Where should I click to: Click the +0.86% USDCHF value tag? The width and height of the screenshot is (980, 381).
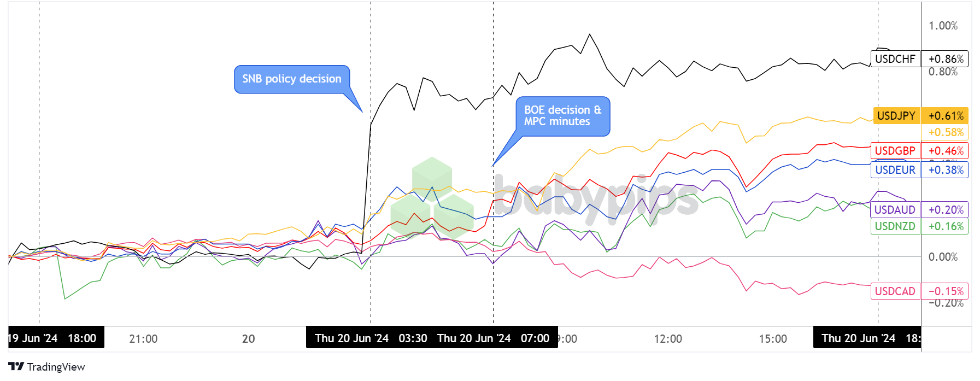[x=946, y=59]
